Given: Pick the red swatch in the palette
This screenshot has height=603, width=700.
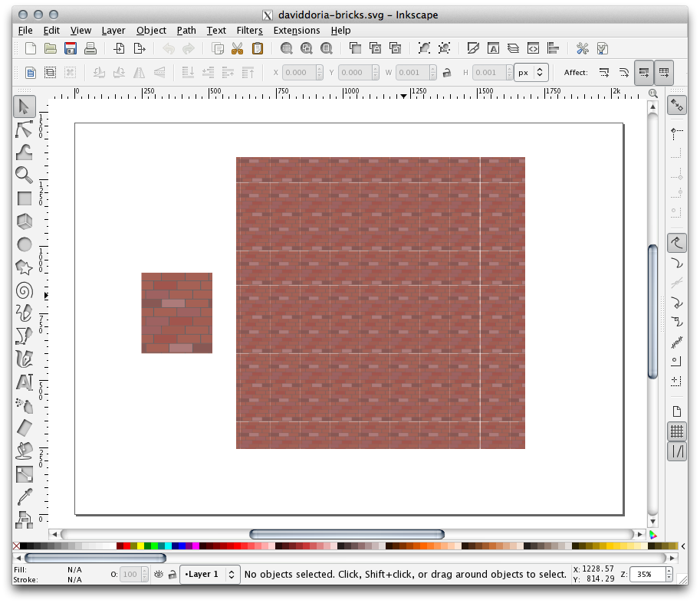Looking at the screenshot, I should (x=127, y=547).
